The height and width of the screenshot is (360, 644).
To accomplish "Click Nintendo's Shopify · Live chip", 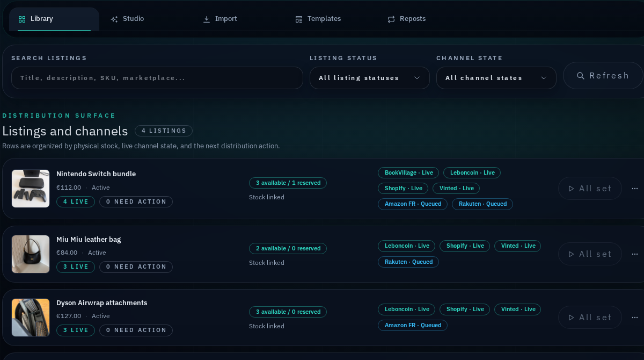I will (403, 189).
